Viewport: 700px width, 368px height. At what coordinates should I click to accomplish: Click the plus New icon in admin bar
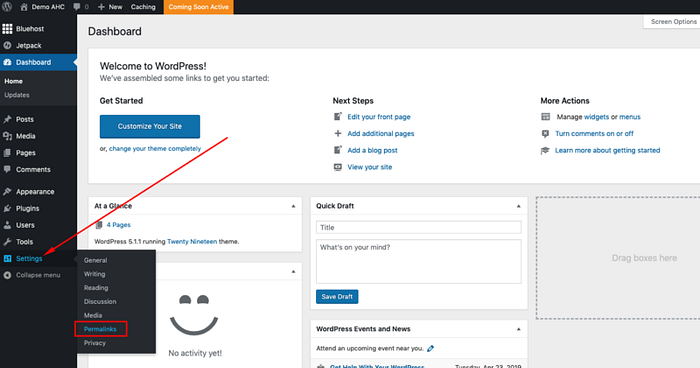101,7
